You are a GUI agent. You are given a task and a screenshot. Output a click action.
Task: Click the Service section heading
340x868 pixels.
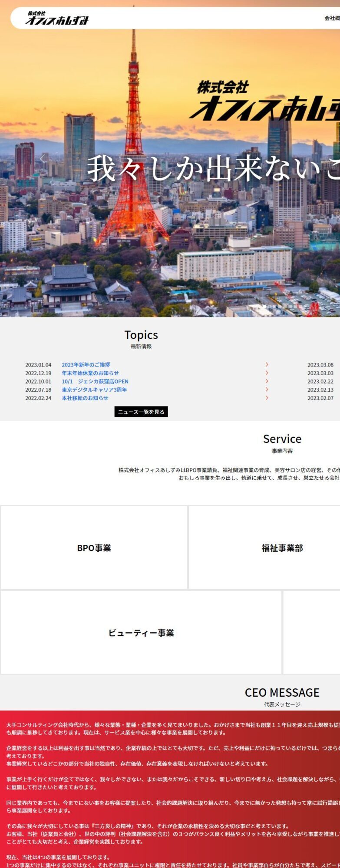click(x=282, y=439)
